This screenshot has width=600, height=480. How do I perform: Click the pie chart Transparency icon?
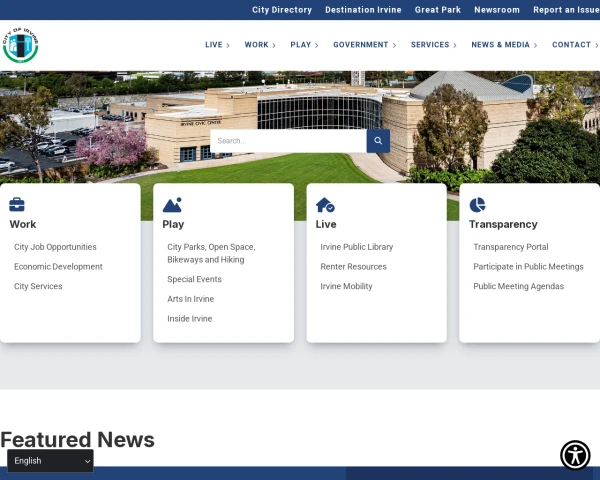click(478, 205)
